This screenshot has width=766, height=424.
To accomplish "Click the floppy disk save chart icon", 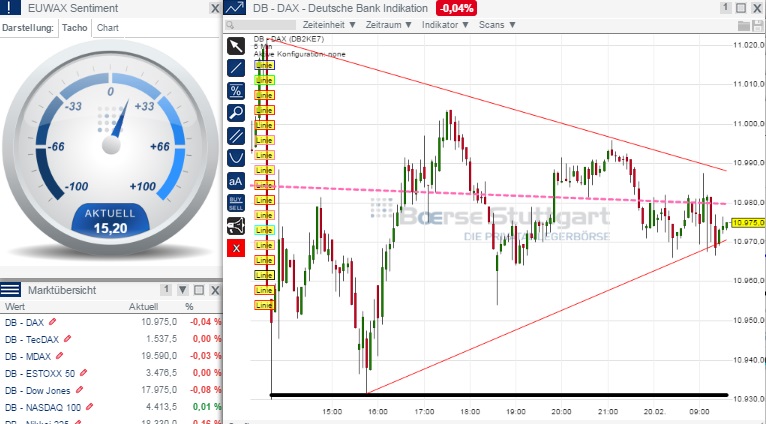I will point(759,25).
